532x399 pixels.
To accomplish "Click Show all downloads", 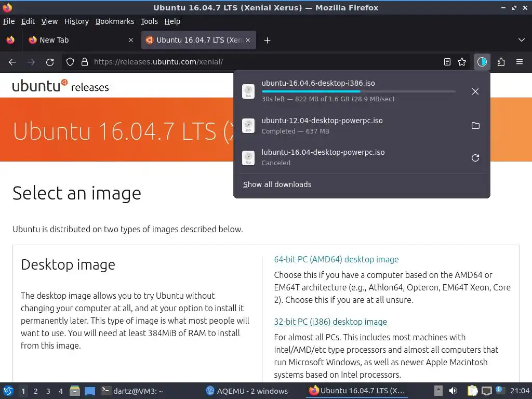I will coord(277,184).
